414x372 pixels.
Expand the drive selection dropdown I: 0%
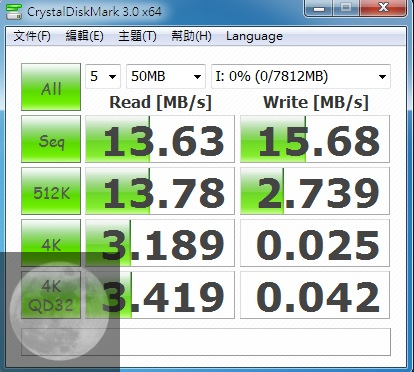point(301,76)
